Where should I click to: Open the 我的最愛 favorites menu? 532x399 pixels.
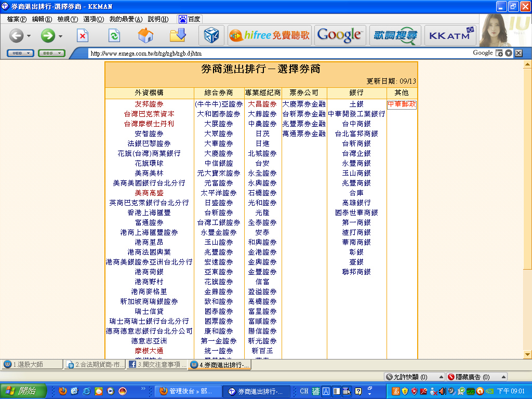[125, 19]
